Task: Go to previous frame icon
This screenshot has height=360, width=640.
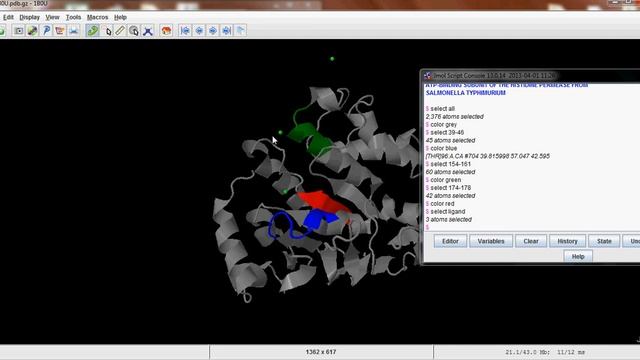Action: [x=199, y=31]
